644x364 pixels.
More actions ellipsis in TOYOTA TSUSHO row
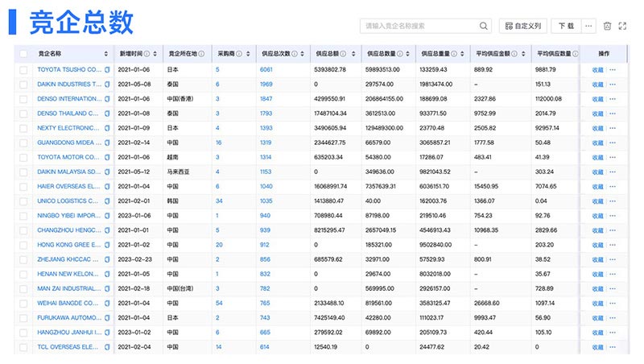tap(613, 70)
